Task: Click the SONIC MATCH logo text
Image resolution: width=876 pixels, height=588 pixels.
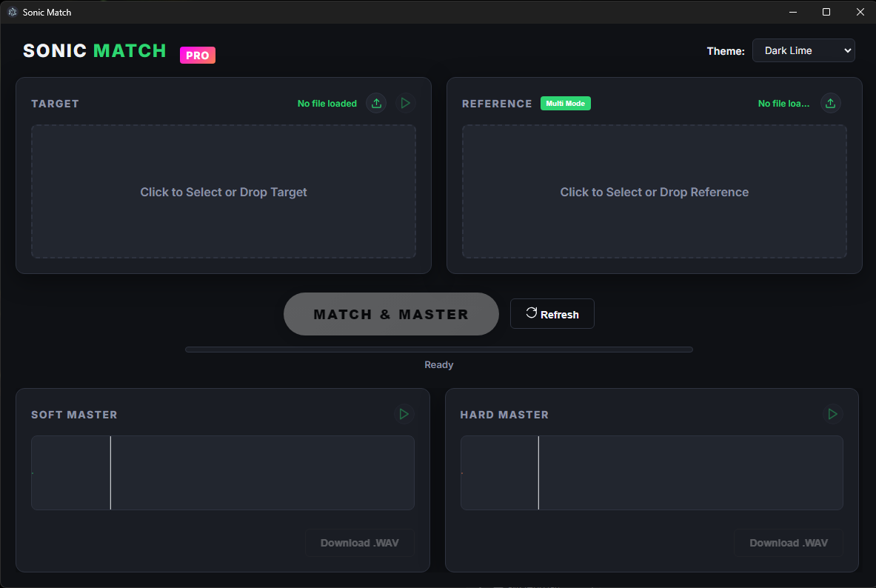Action: [x=95, y=51]
